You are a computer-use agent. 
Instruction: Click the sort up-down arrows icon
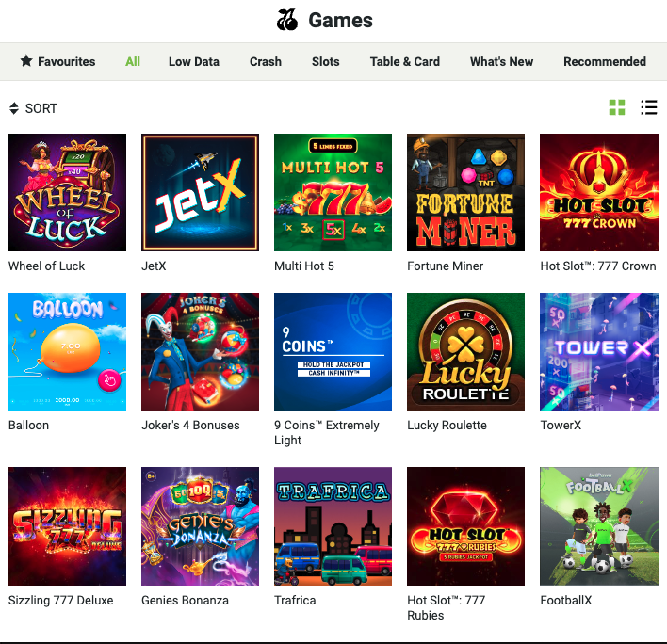click(x=14, y=108)
